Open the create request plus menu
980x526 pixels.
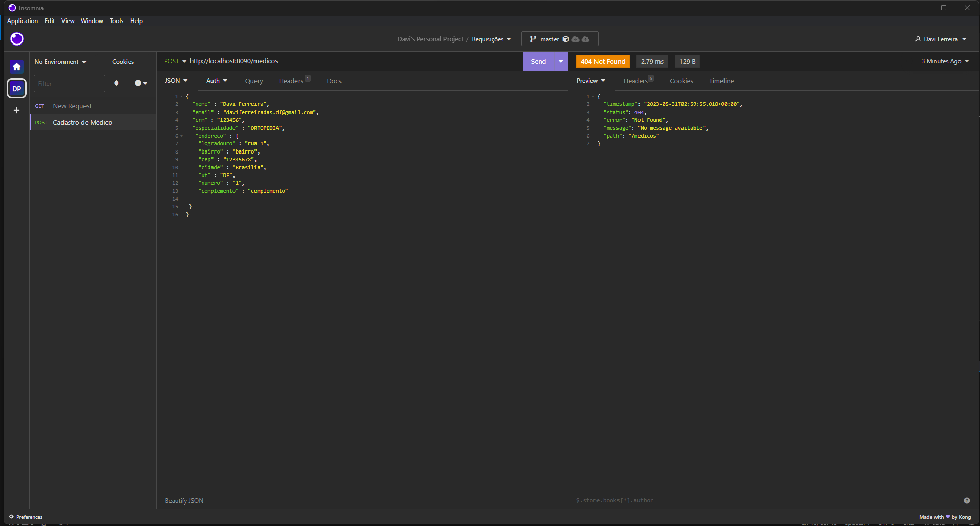click(x=141, y=83)
